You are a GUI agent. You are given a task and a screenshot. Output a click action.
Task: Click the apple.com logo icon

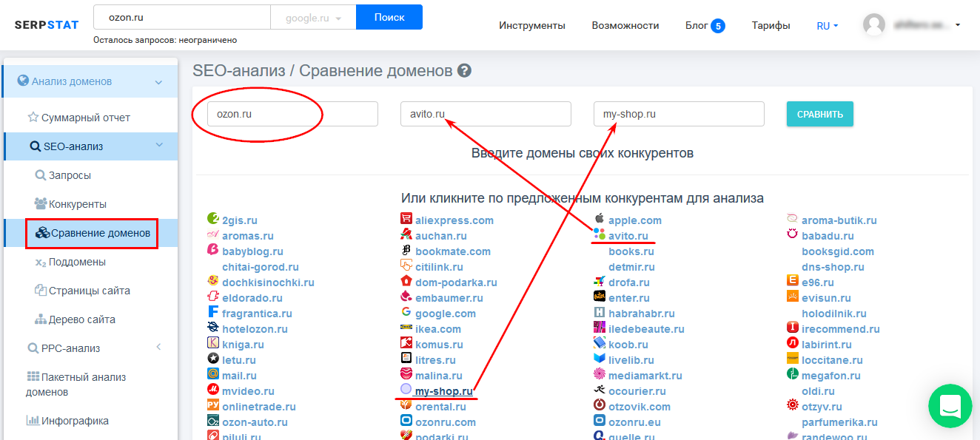tap(599, 220)
